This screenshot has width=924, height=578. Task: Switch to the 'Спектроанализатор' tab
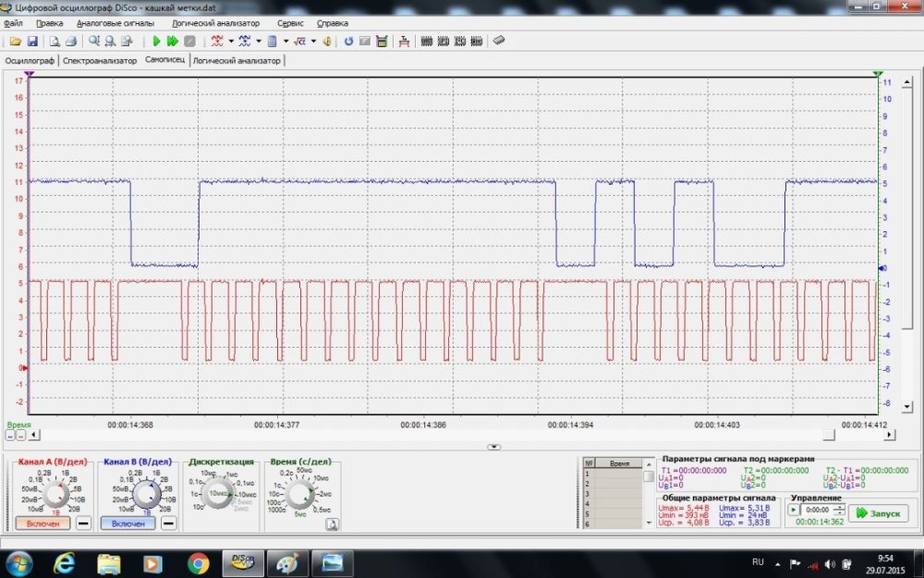100,60
